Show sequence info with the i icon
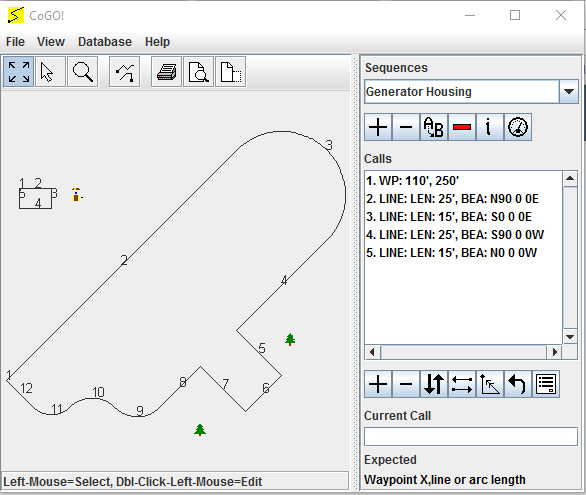The image size is (586, 495). coord(490,127)
